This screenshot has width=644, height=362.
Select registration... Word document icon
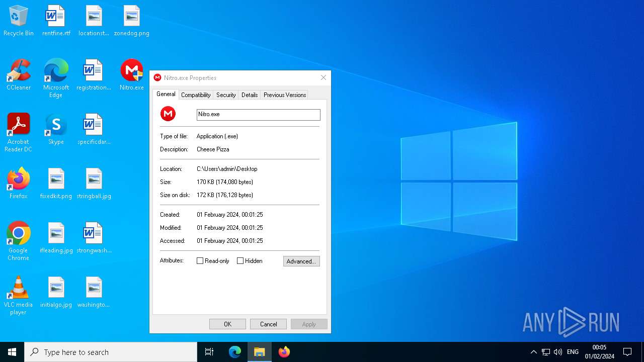(x=94, y=75)
